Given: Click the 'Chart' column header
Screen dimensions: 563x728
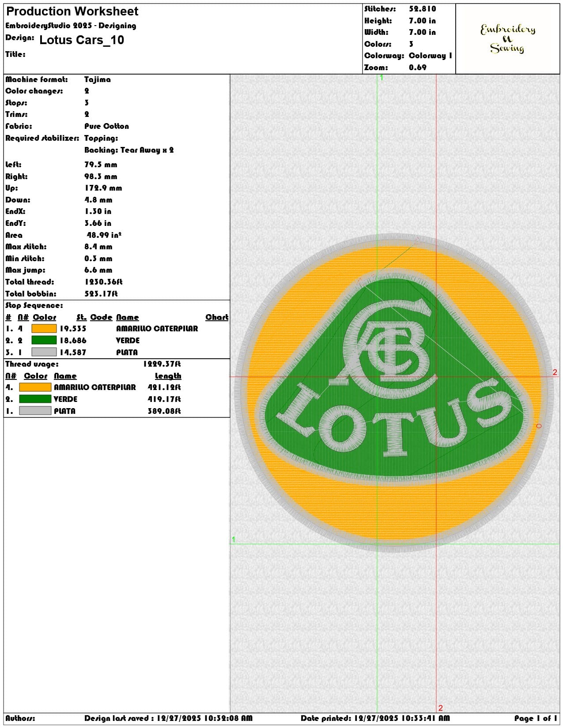Looking at the screenshot, I should [217, 317].
